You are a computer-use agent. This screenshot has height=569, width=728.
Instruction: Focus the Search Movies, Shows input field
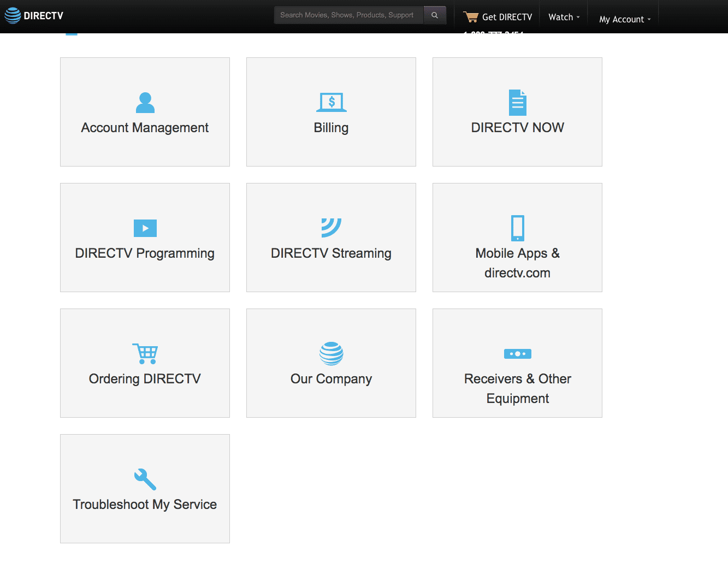coord(348,15)
